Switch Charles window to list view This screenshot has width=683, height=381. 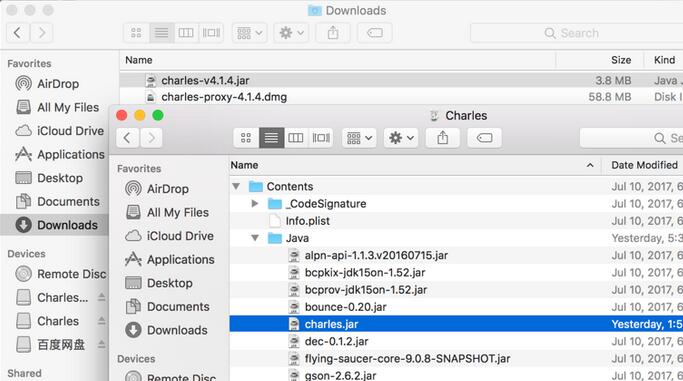pyautogui.click(x=271, y=138)
